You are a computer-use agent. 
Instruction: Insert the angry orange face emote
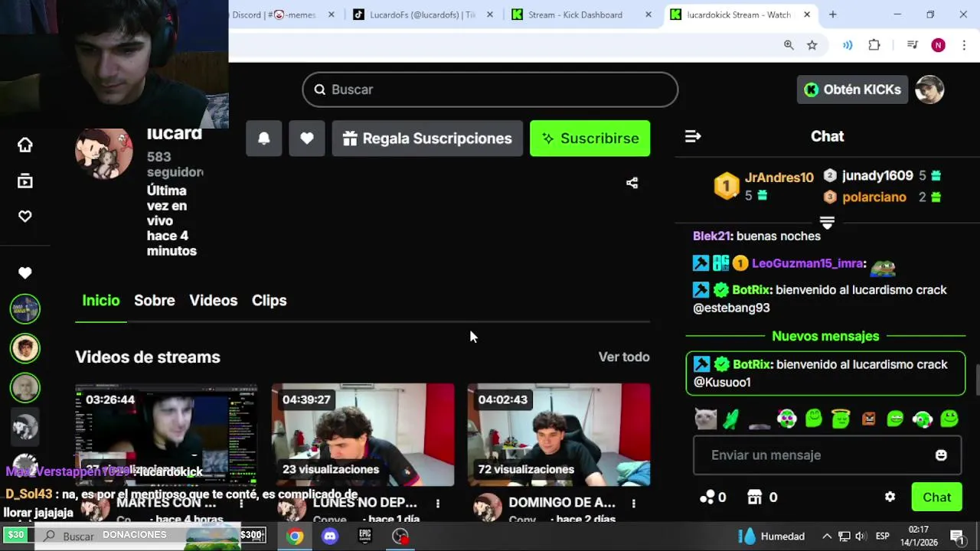coord(868,419)
